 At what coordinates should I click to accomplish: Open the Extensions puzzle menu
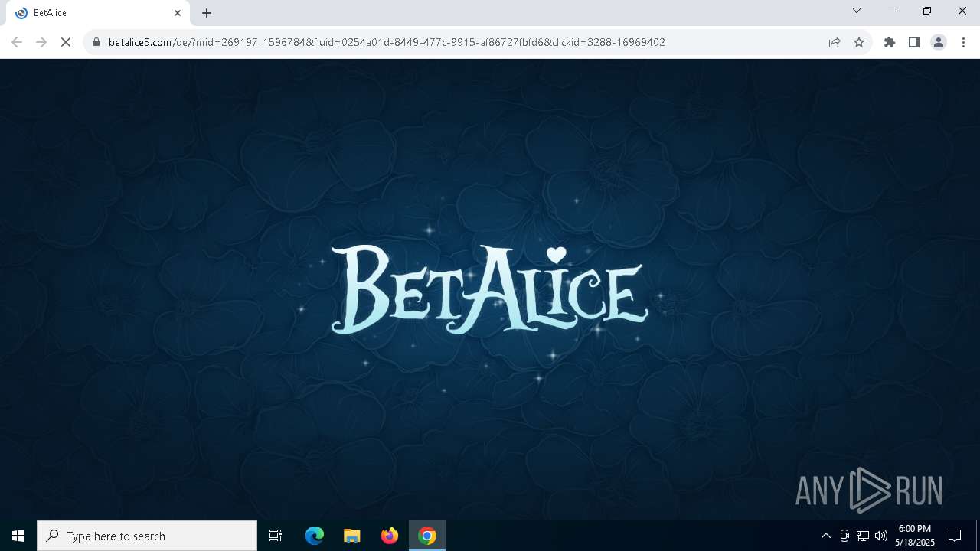(890, 42)
